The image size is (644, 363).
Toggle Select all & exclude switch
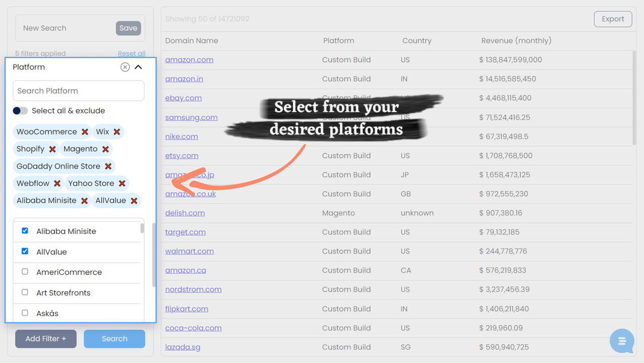(21, 111)
